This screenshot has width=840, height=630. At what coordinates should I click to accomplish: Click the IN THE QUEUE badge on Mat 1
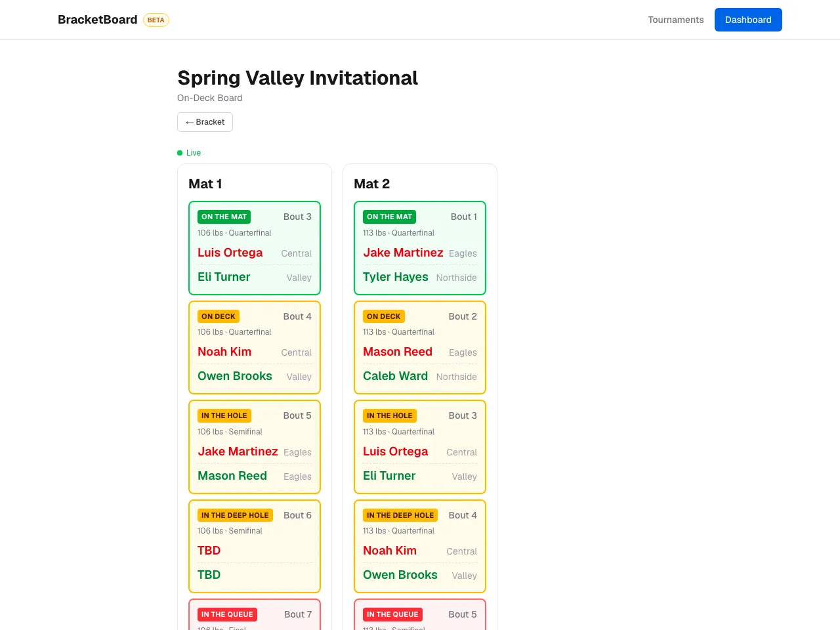(x=227, y=614)
